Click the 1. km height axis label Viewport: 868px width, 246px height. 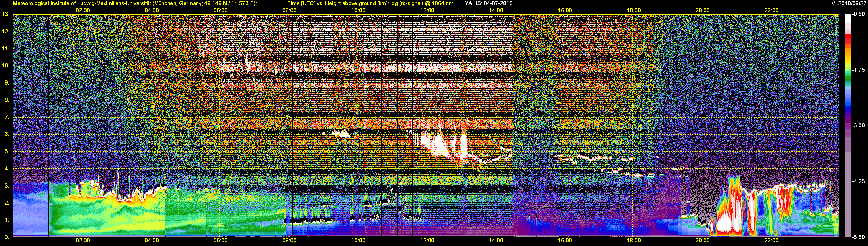(7, 220)
